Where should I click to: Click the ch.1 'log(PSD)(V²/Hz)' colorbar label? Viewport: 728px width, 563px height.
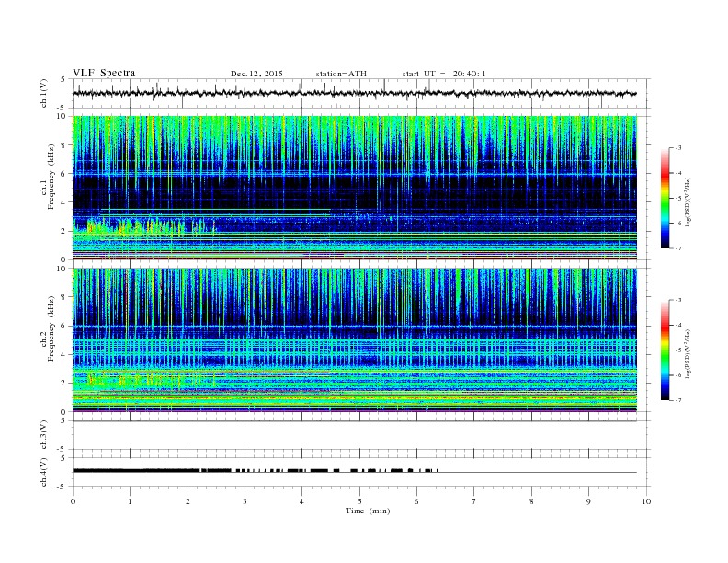click(x=688, y=201)
